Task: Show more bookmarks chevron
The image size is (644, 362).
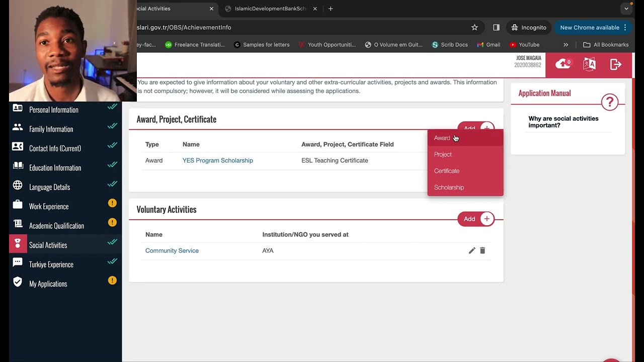Action: pyautogui.click(x=566, y=45)
